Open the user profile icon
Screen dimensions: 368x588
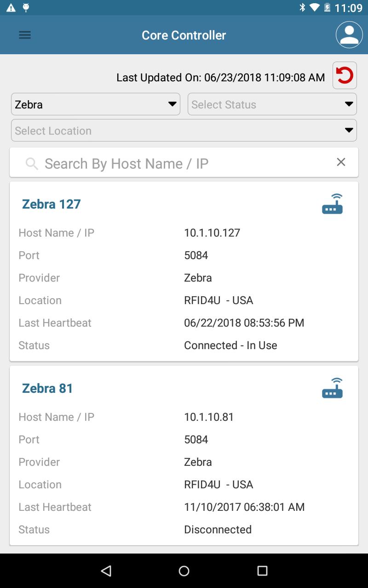click(350, 35)
